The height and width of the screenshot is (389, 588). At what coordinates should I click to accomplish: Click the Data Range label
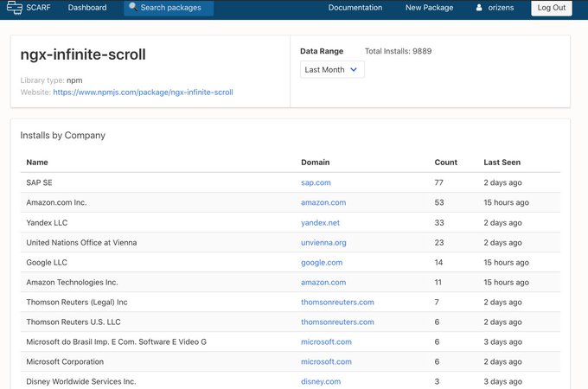click(x=322, y=51)
